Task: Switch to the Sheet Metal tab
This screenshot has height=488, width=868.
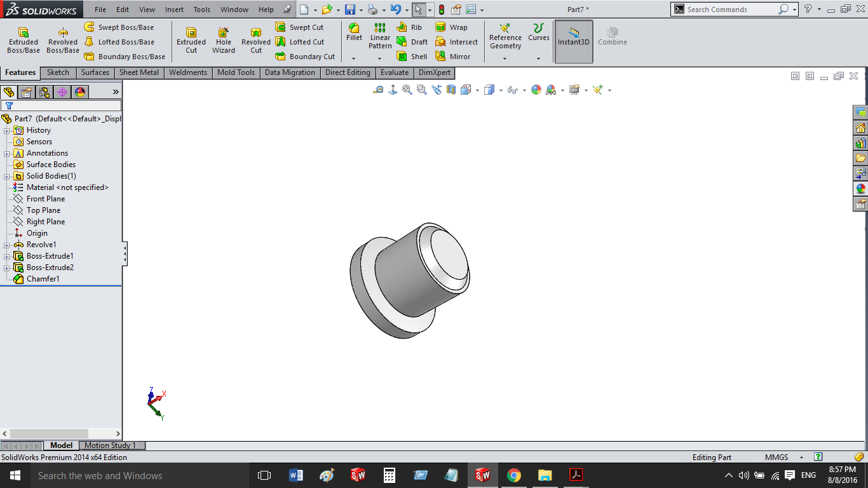Action: pyautogui.click(x=139, y=72)
